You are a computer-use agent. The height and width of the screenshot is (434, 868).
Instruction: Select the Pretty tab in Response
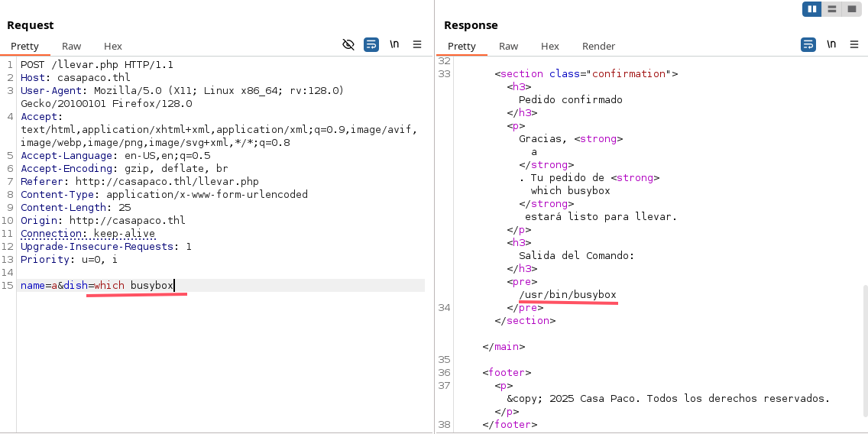(462, 46)
